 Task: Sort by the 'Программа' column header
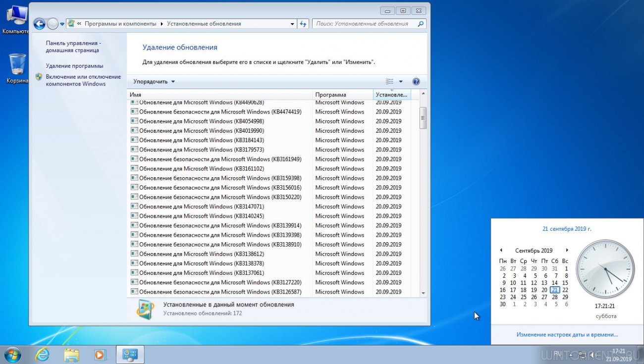pos(342,95)
